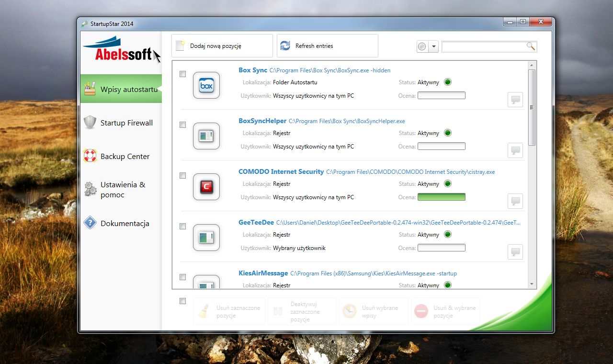613x364 pixels.
Task: Click the green COMODO rating bar
Action: click(442, 197)
